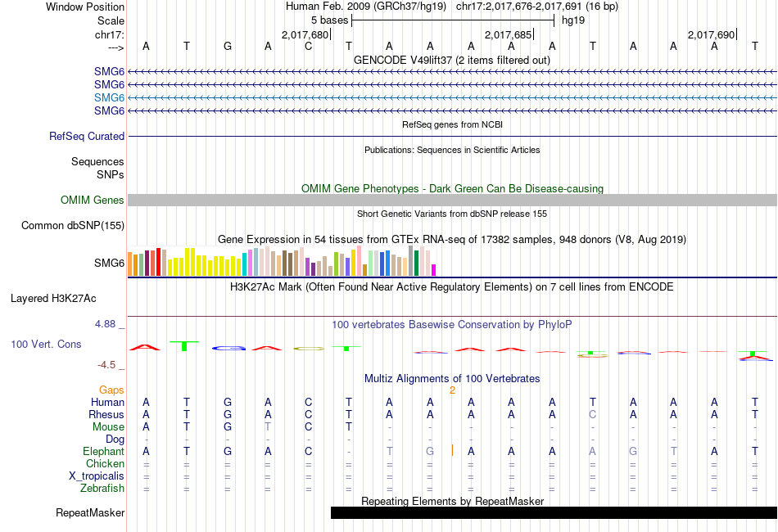Click the -4.5 lower PhyloP scale value
Image resolution: width=778 pixels, height=532 pixels.
click(106, 365)
